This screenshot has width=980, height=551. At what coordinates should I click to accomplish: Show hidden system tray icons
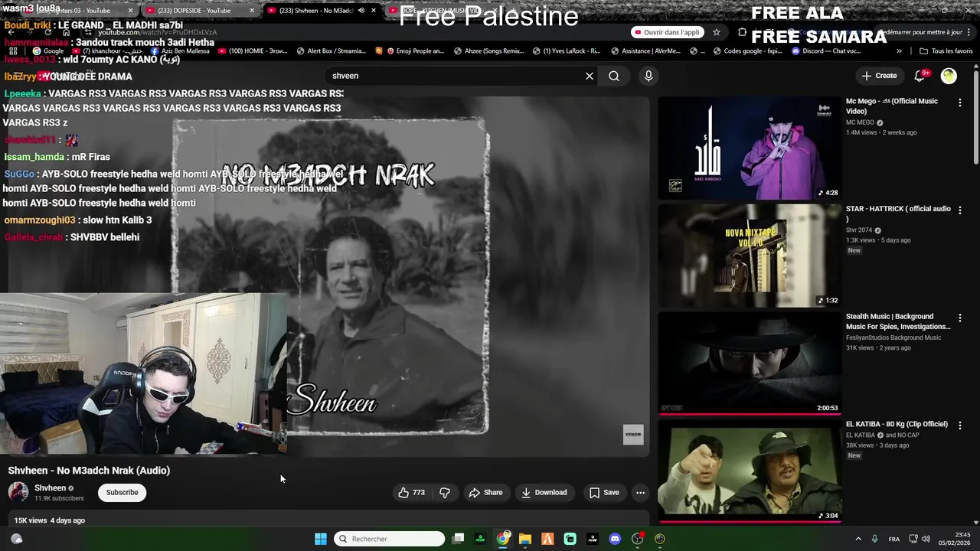[858, 539]
